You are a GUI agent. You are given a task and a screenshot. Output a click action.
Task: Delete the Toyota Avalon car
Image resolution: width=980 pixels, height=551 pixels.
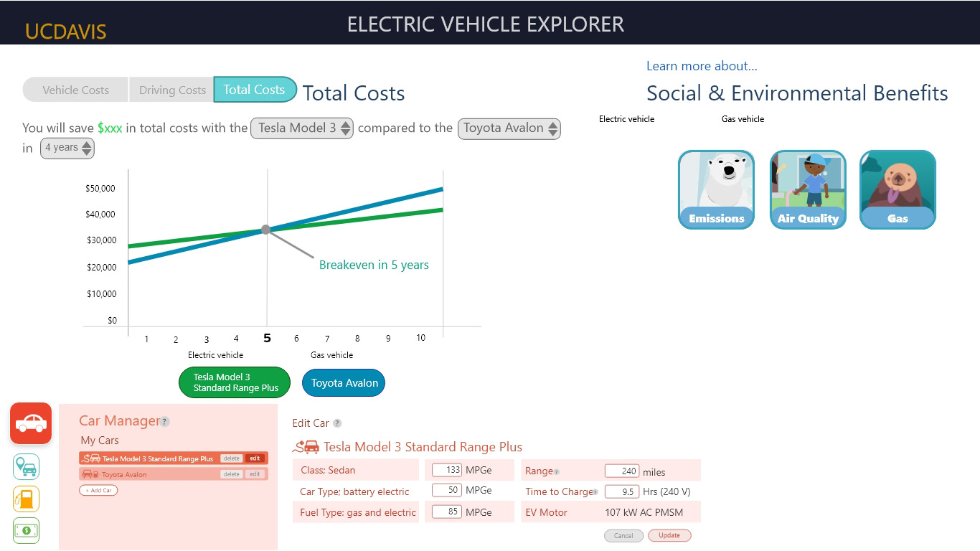[x=231, y=474]
